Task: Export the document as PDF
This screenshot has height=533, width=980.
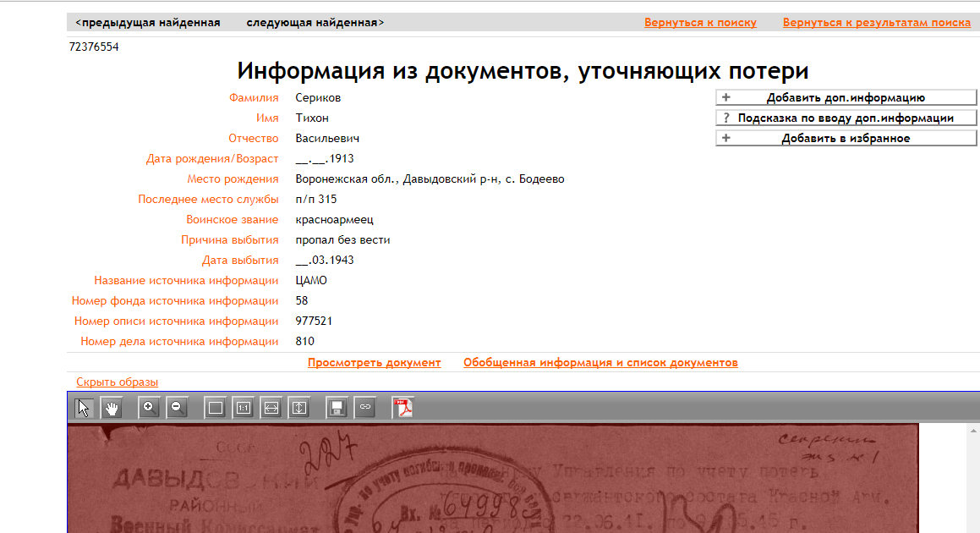Action: [403, 408]
